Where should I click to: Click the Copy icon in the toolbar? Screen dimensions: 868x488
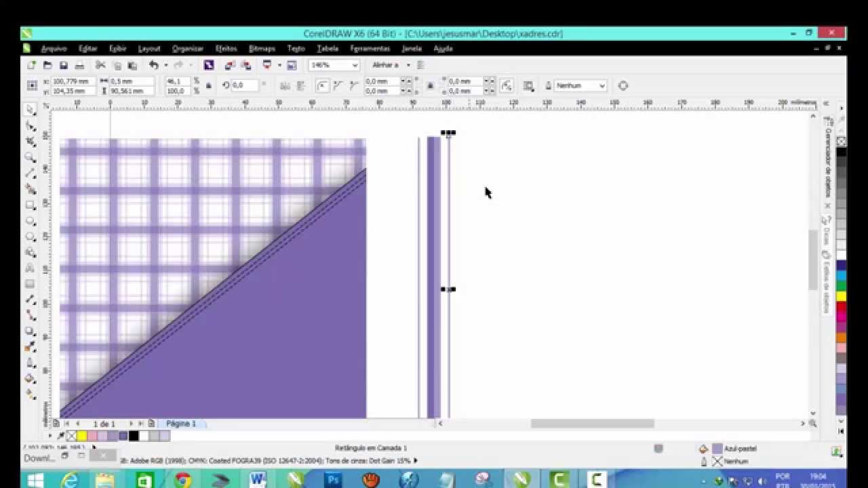click(117, 65)
